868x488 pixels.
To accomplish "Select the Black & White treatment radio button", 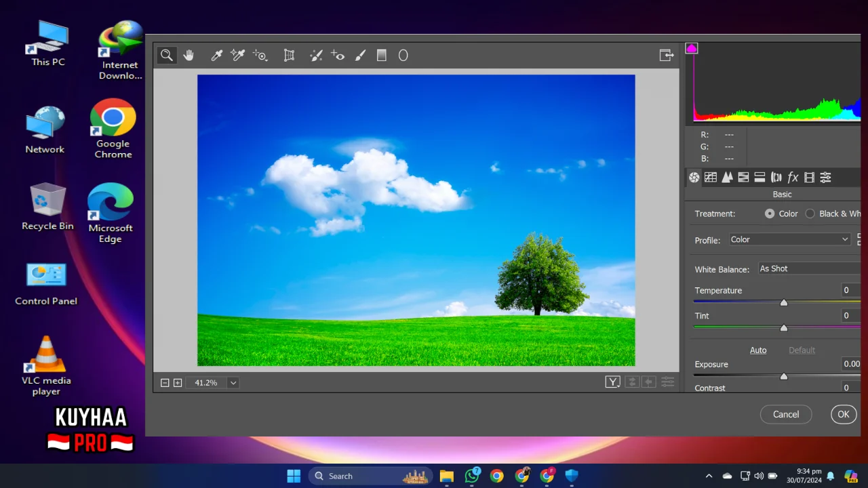I will point(810,213).
